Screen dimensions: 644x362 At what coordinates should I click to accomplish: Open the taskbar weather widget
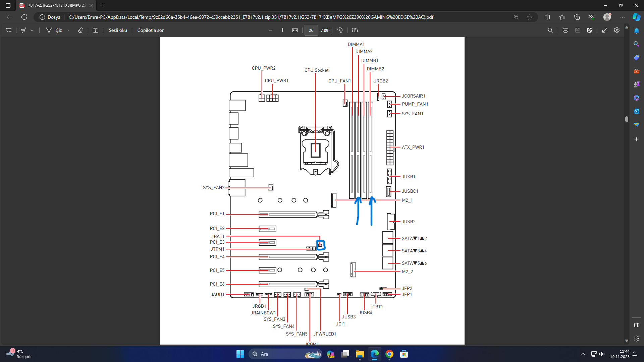[19, 354]
